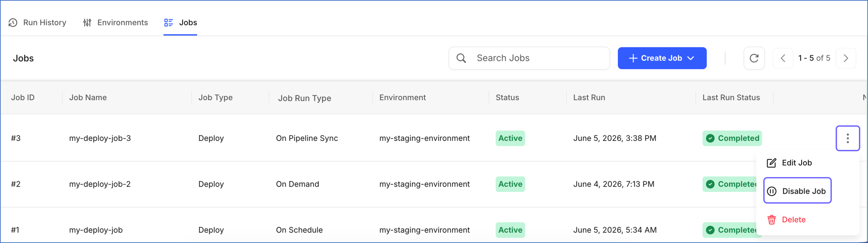This screenshot has width=868, height=243.
Task: Click the Completed badge for job #3
Action: coord(732,138)
